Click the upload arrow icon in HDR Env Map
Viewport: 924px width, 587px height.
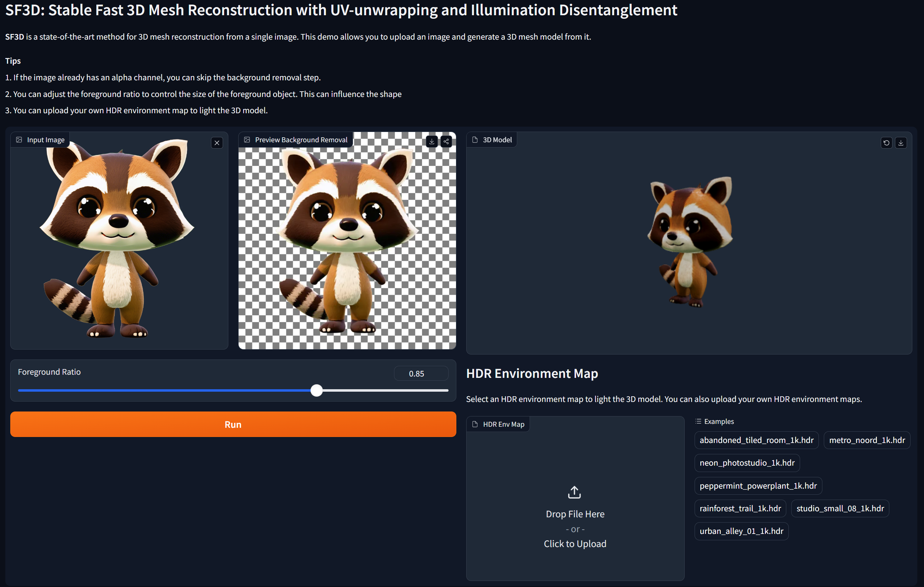[574, 492]
